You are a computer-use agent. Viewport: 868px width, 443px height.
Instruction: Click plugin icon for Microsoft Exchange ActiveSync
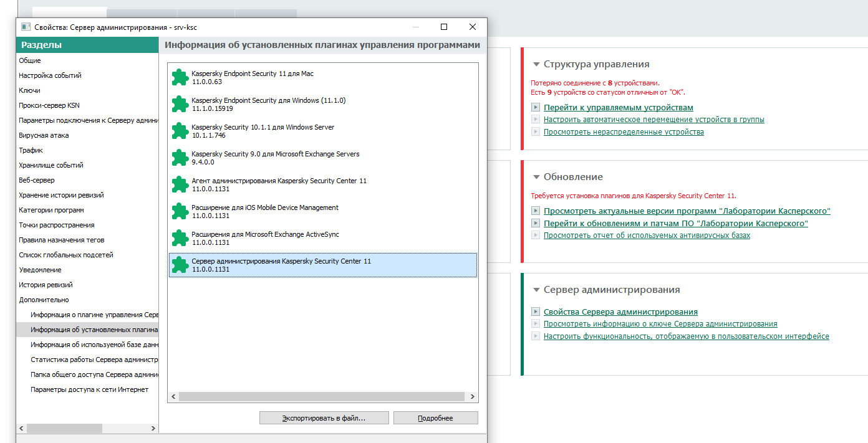[180, 238]
